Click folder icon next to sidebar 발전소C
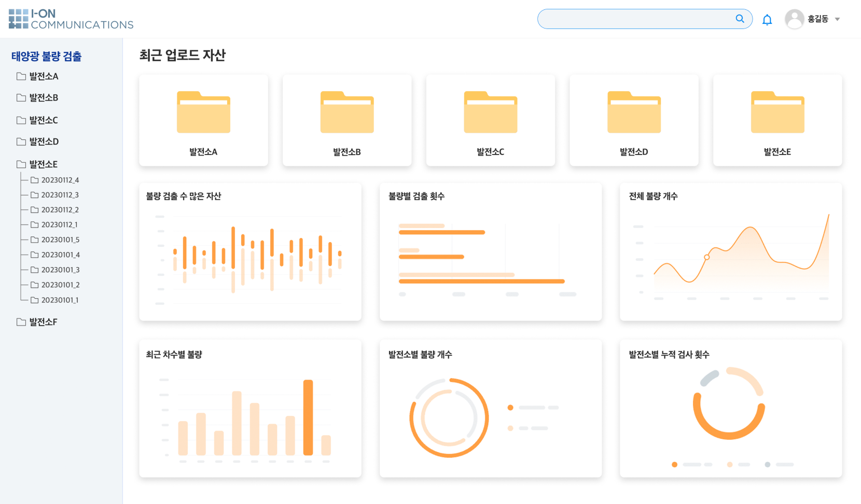This screenshot has width=861, height=504. coord(21,120)
